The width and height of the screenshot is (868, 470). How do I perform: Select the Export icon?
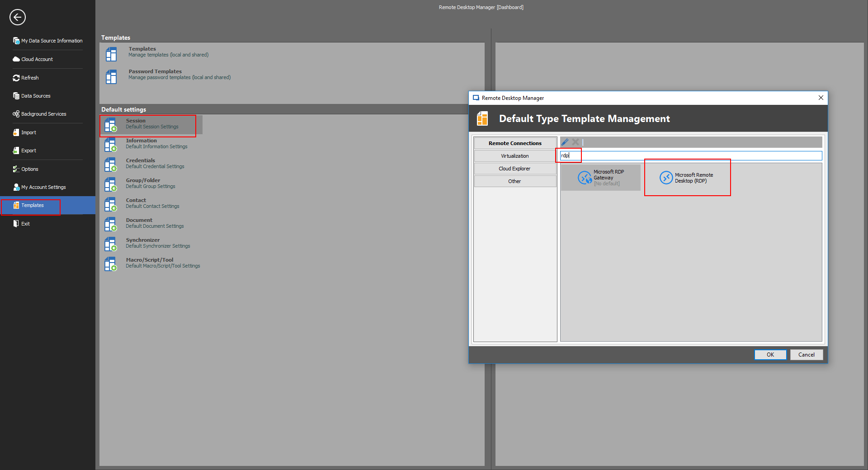(29, 150)
